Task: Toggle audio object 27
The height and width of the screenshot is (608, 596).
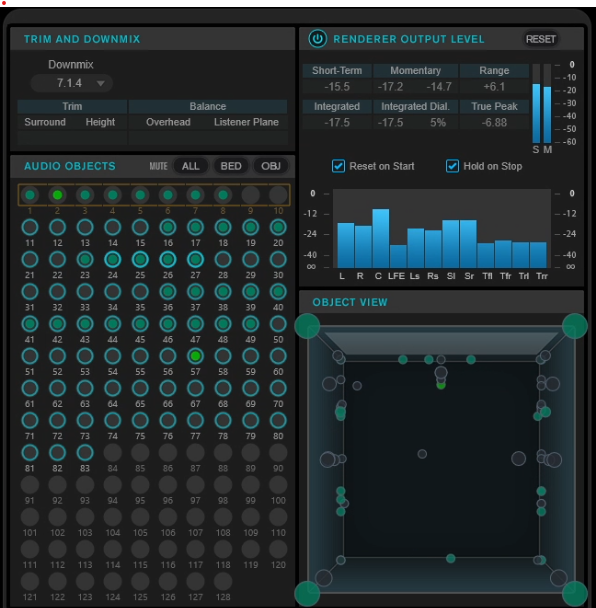Action: pyautogui.click(x=195, y=259)
